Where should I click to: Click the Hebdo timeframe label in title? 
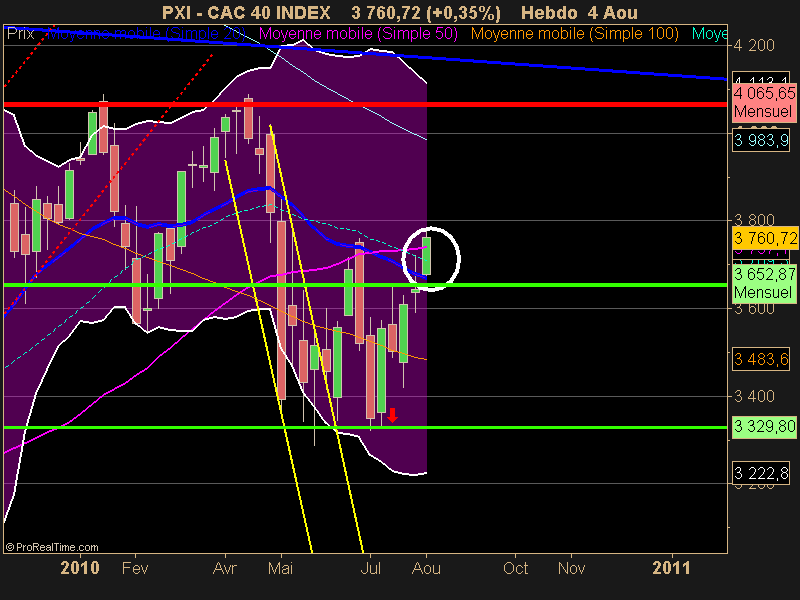(x=550, y=12)
